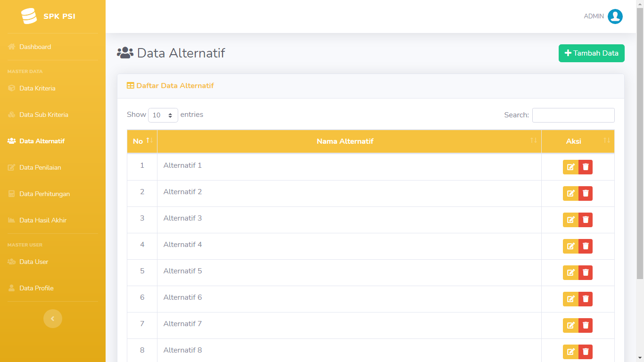Click the ADMIN username label
This screenshot has height=362, width=644.
[x=594, y=16]
